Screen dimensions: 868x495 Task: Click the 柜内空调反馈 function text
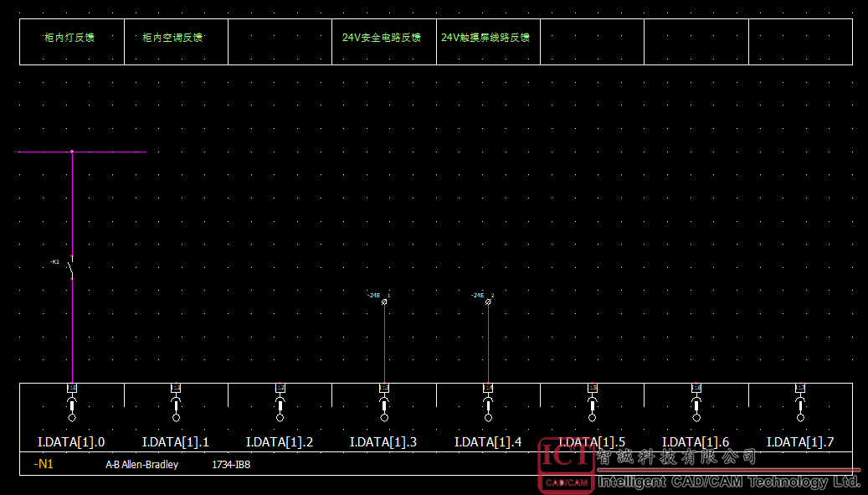point(172,37)
